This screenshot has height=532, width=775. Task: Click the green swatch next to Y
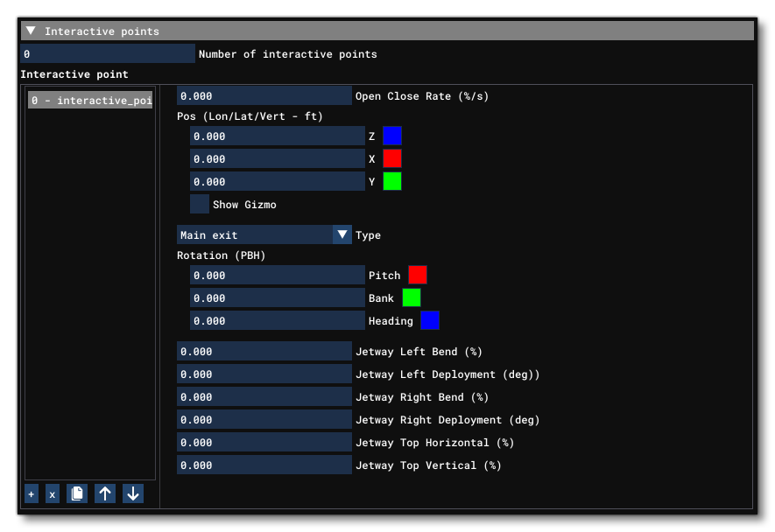coord(391,181)
